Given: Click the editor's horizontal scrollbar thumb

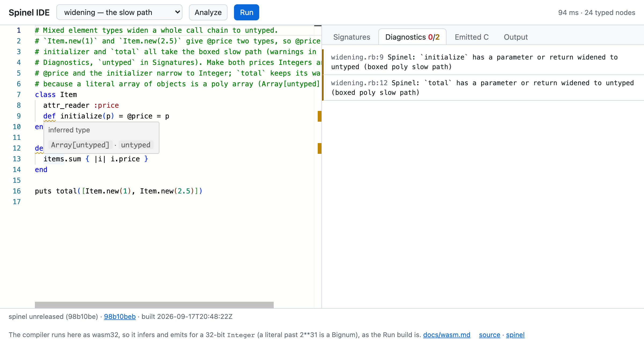Looking at the screenshot, I should [154, 305].
